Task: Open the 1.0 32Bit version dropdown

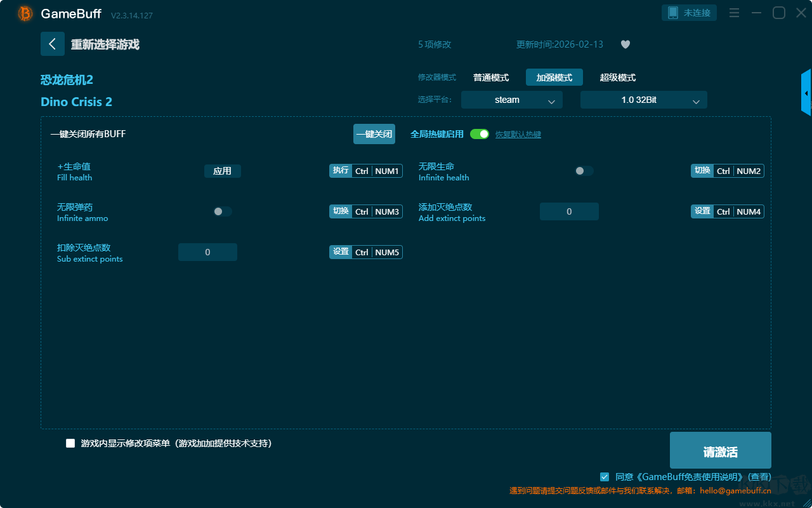Action: pyautogui.click(x=643, y=100)
